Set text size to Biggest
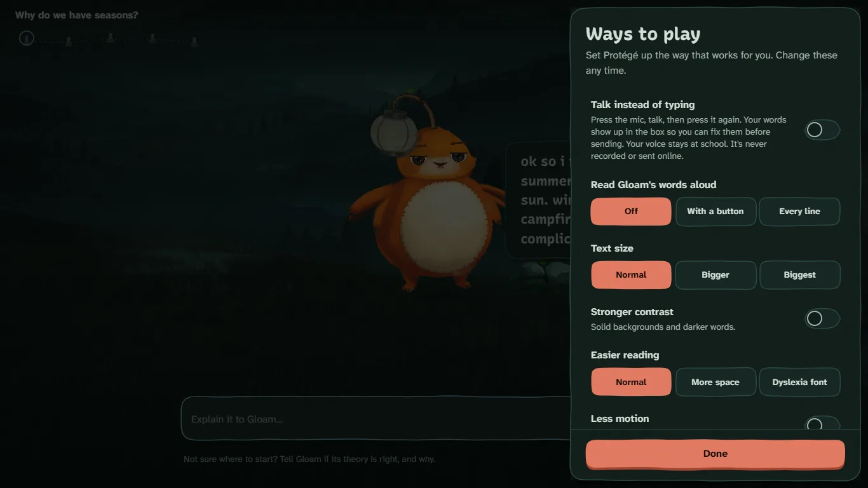 click(x=799, y=274)
